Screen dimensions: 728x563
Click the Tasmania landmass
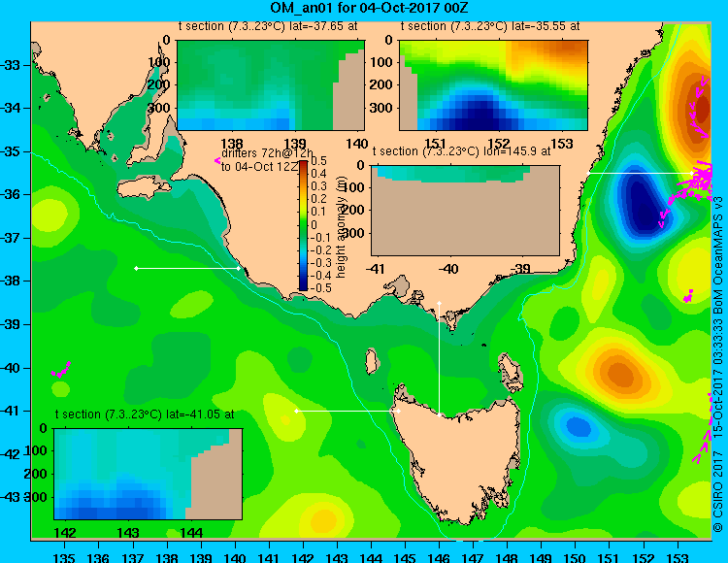click(x=460, y=464)
